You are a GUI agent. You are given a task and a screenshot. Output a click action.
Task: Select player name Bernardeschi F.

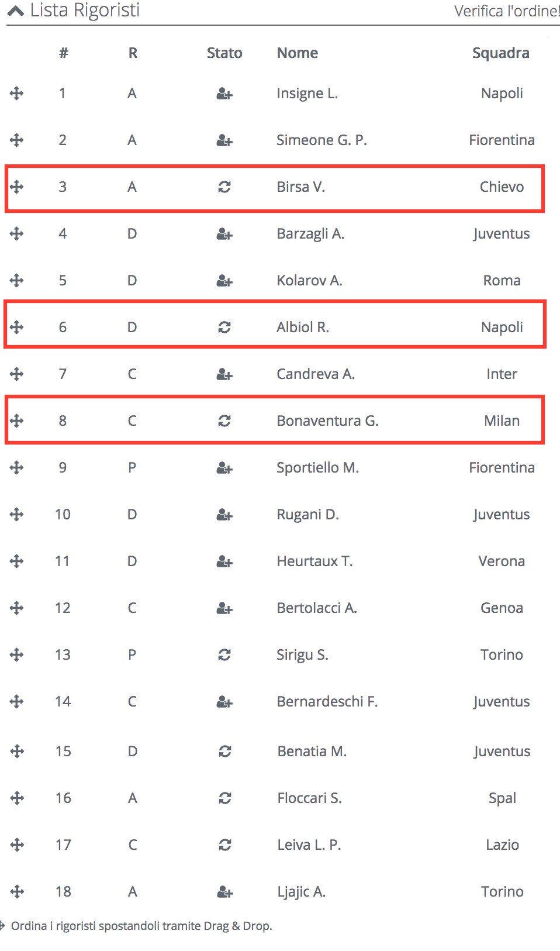coord(327,702)
